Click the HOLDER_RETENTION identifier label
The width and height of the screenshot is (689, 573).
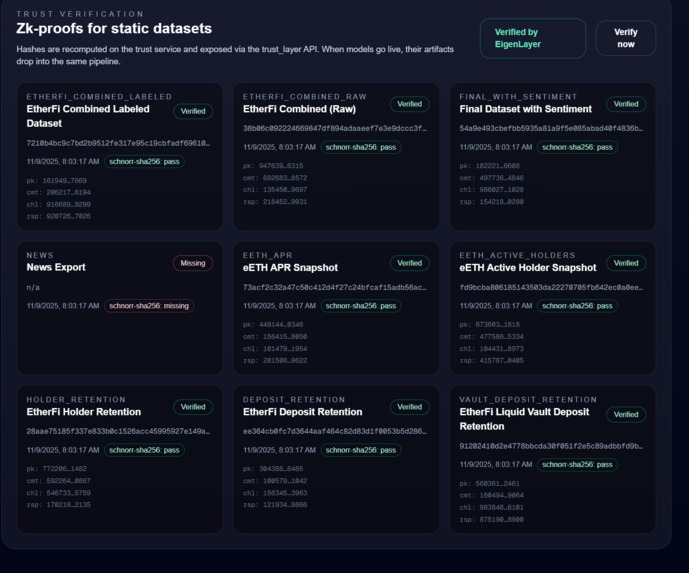coord(76,399)
